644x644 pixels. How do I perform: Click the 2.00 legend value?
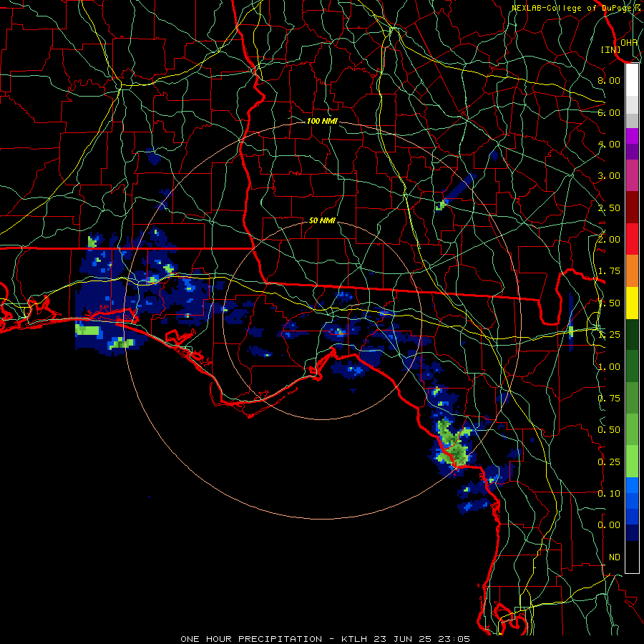tap(609, 240)
